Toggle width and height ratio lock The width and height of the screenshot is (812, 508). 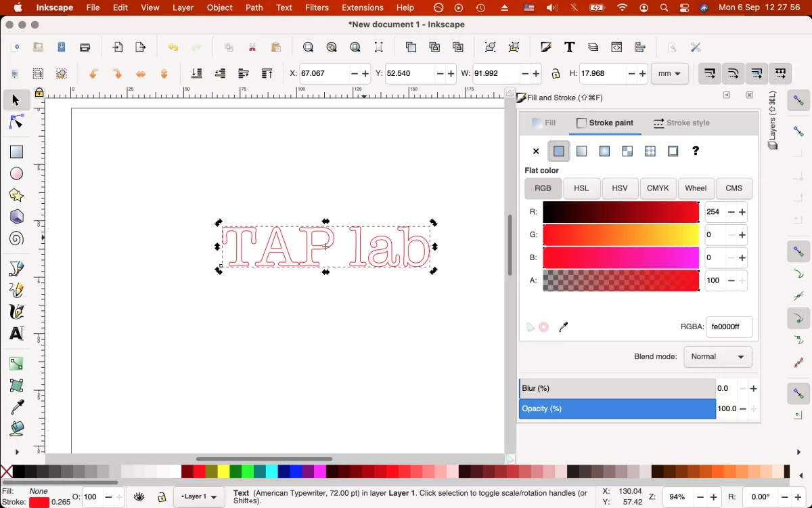coord(556,73)
